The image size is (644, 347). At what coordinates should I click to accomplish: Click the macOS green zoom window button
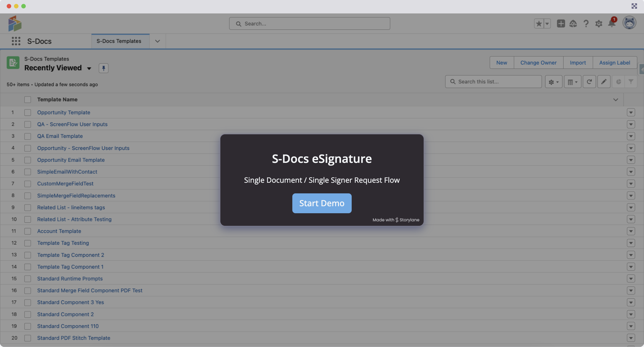(24, 6)
